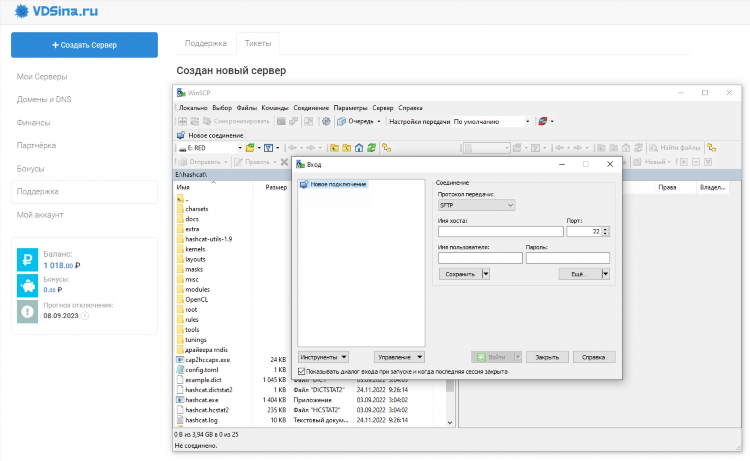Open the Соединение menu
The image size is (750, 461).
click(x=311, y=108)
